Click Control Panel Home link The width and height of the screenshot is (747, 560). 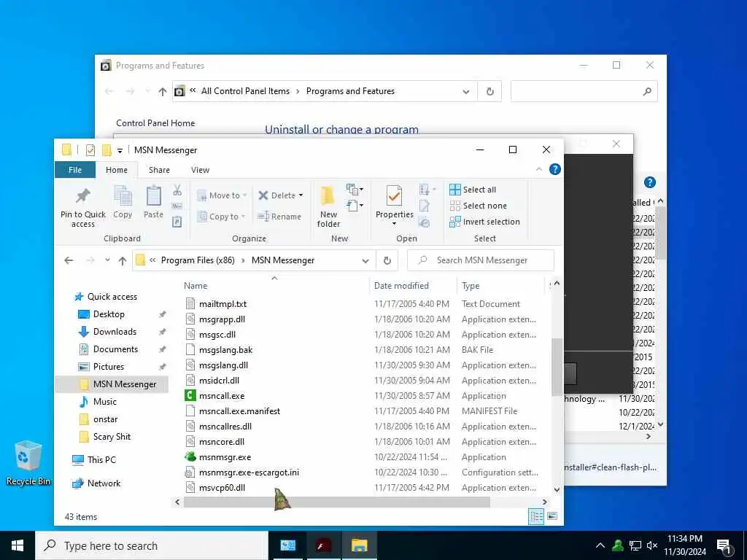pyautogui.click(x=155, y=123)
